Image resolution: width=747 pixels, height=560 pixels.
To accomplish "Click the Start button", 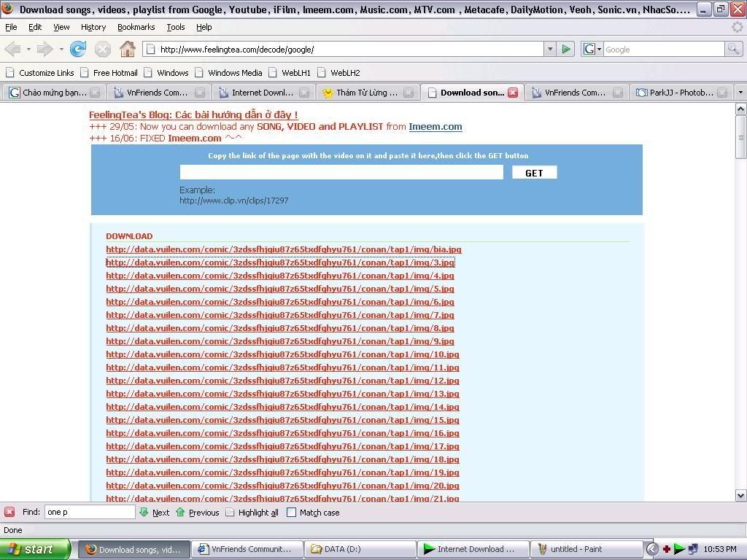I will click(x=35, y=549).
